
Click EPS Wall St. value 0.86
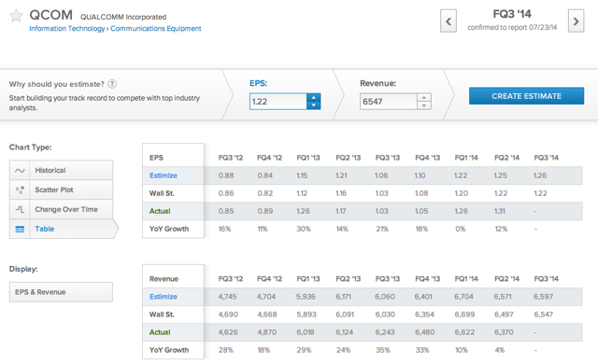pyautogui.click(x=226, y=193)
